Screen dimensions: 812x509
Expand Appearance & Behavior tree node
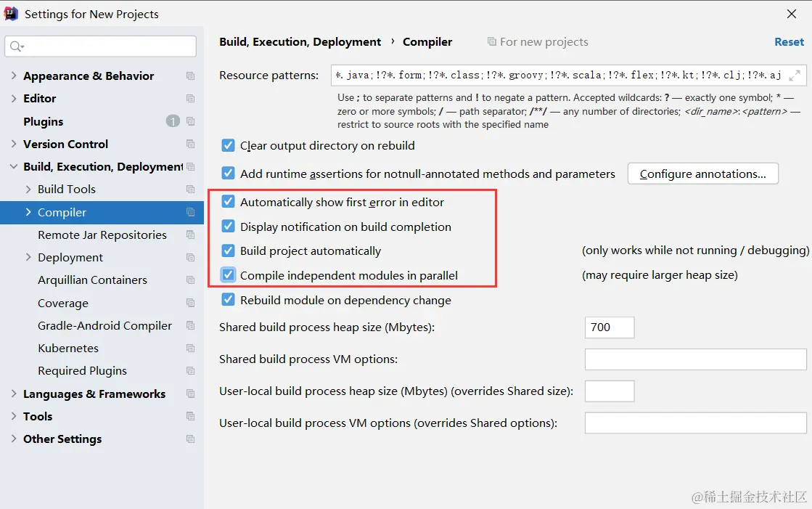click(14, 76)
